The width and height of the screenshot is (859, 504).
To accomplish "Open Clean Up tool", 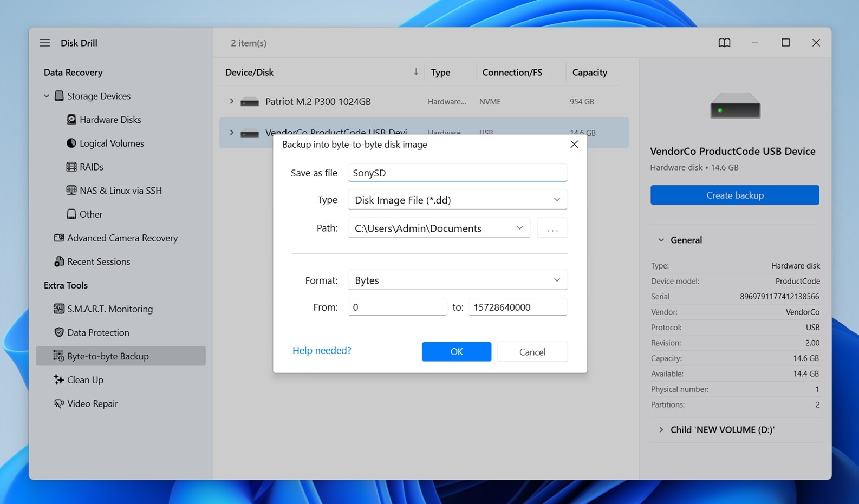I will (x=85, y=379).
